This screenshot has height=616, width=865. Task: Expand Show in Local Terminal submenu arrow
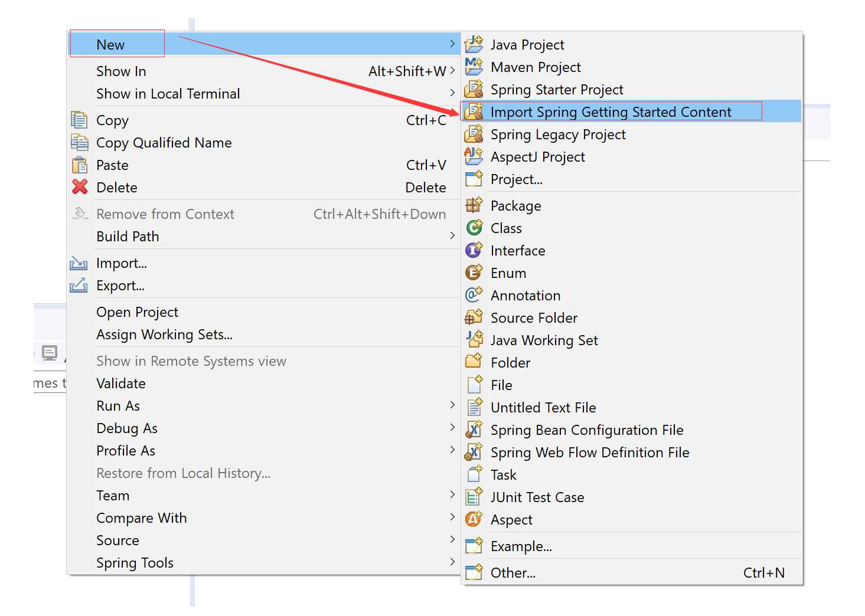point(452,93)
